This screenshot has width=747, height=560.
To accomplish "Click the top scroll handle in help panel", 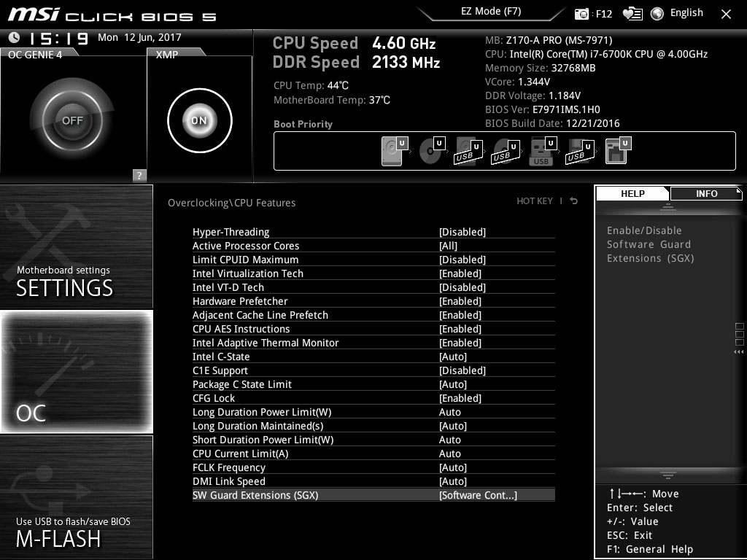I will [668, 206].
